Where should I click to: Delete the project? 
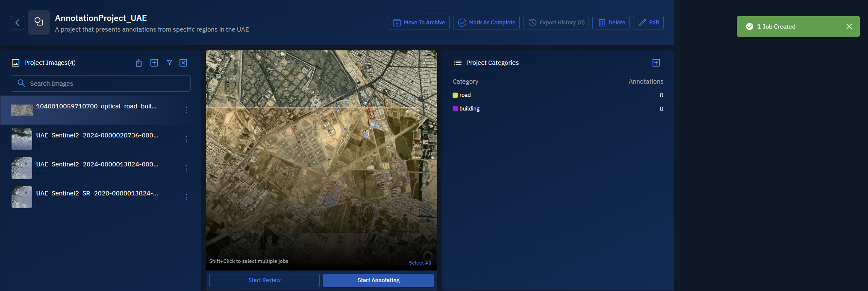[611, 23]
